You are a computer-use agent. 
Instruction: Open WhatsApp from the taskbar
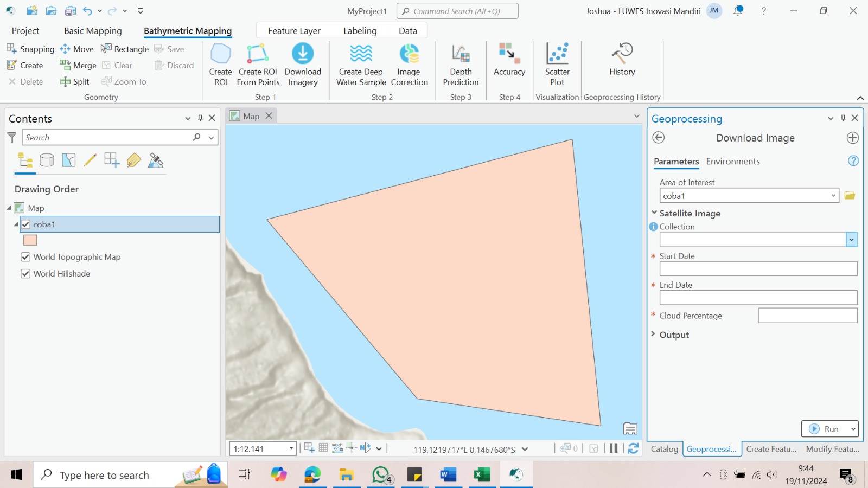[381, 475]
